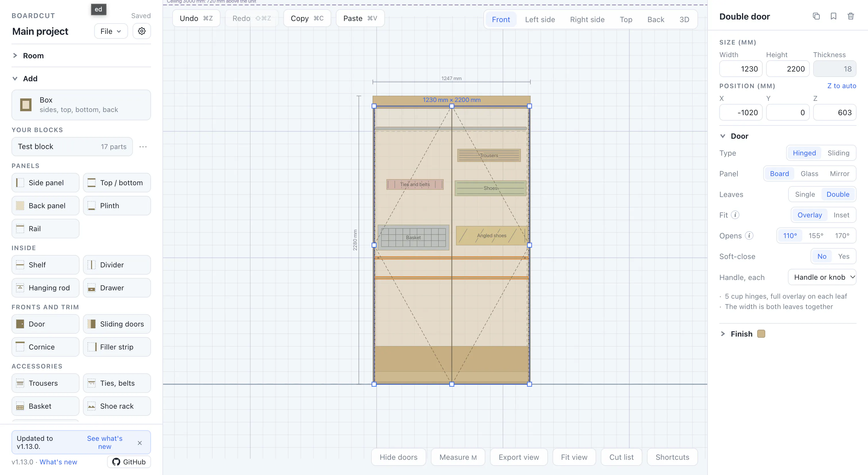
Task: Open the GitHub link button
Action: click(129, 462)
